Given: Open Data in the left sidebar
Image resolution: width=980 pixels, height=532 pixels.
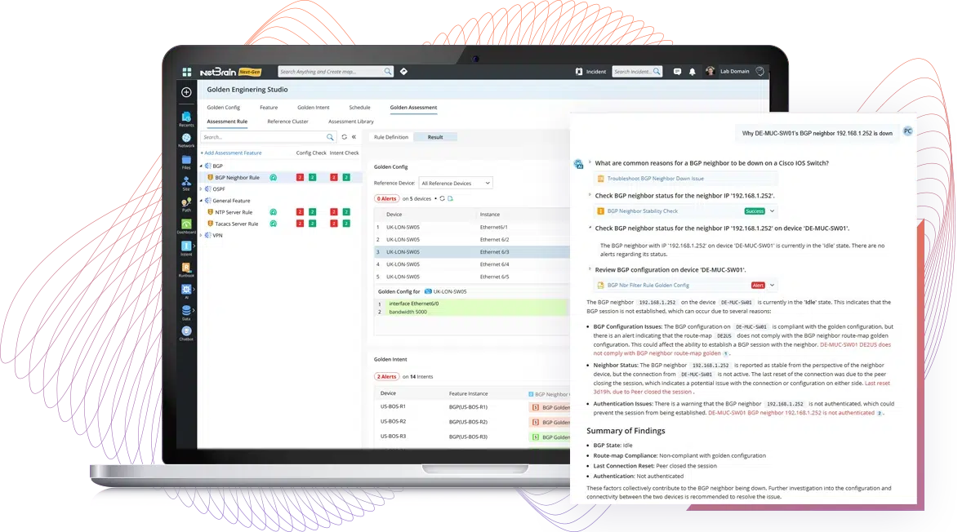Looking at the screenshot, I should coord(186,312).
